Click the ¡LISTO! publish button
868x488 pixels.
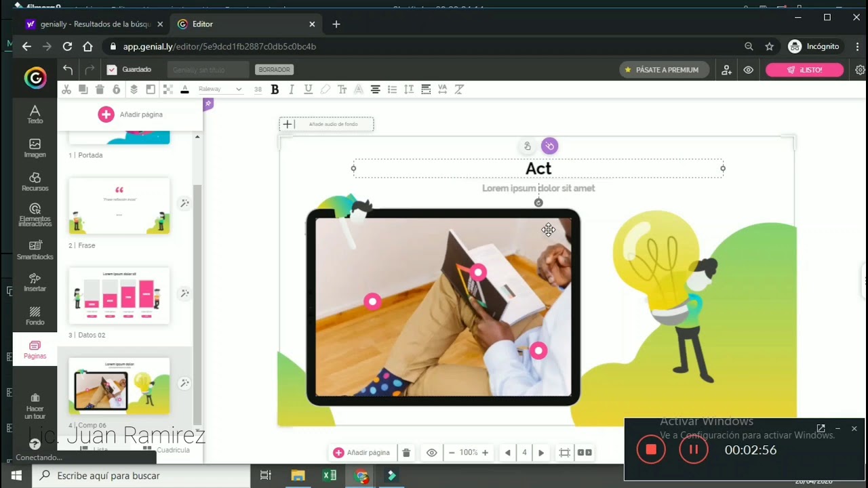[x=804, y=70]
